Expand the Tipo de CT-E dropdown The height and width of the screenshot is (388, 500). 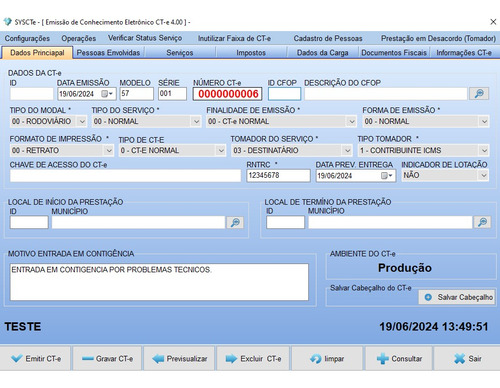(221, 150)
